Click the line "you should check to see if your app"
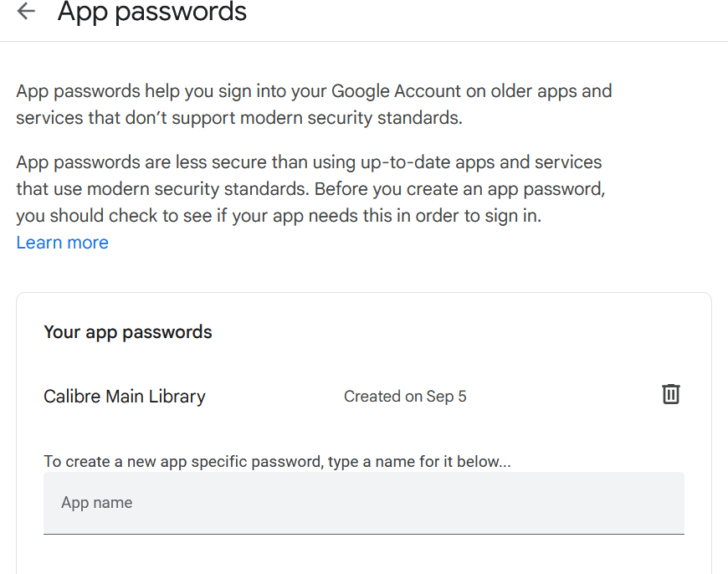The height and width of the screenshot is (574, 728). (279, 216)
